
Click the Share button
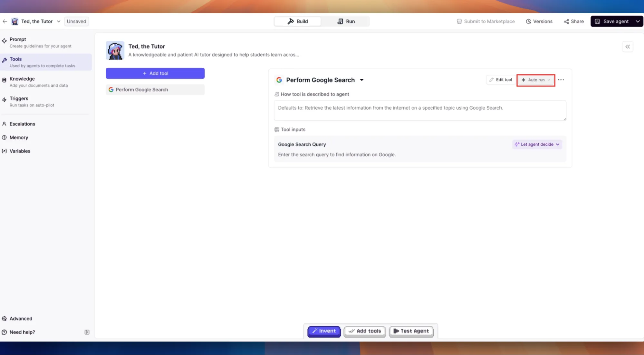574,21
